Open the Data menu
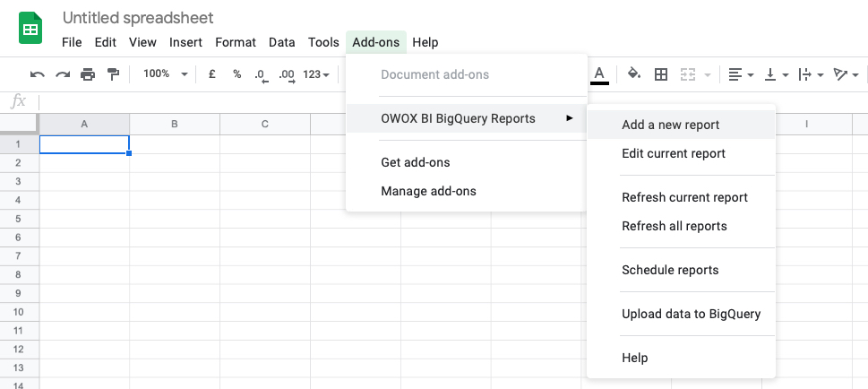The width and height of the screenshot is (868, 389). pyautogui.click(x=282, y=42)
